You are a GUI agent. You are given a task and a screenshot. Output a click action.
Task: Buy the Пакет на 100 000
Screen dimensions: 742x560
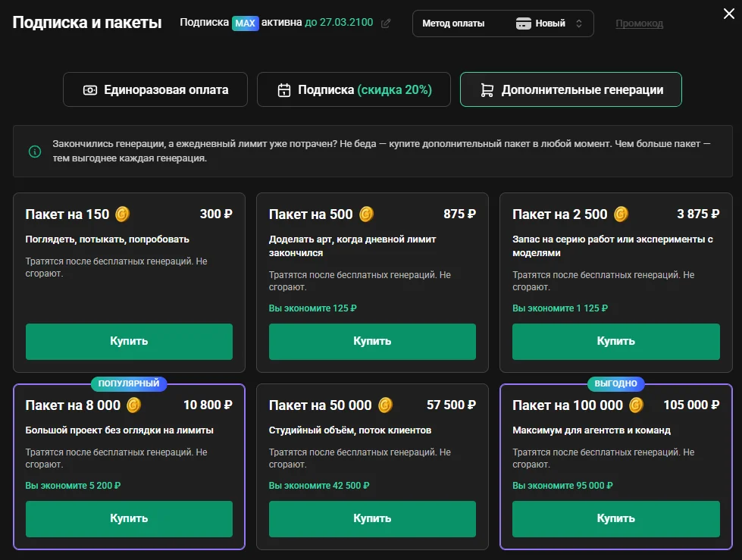click(x=616, y=519)
